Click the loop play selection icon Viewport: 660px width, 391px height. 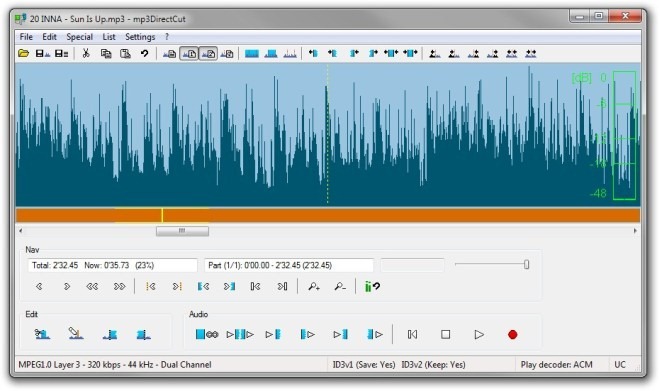coord(207,335)
